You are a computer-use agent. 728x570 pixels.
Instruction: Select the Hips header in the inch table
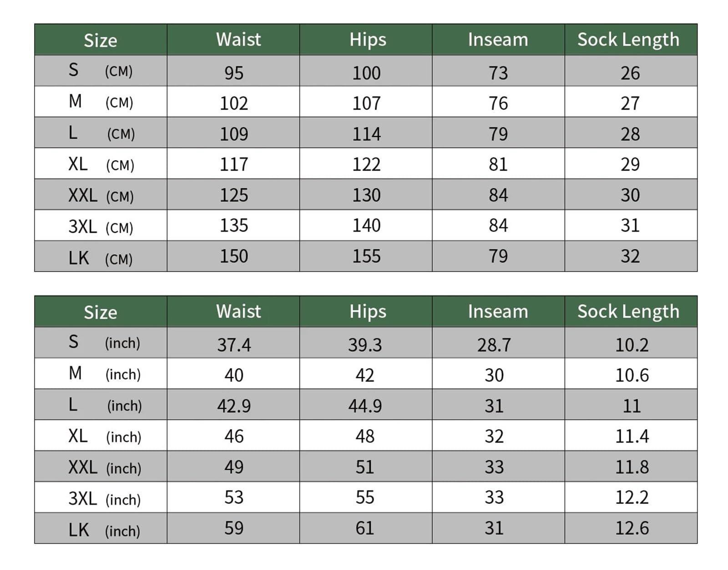(x=368, y=312)
